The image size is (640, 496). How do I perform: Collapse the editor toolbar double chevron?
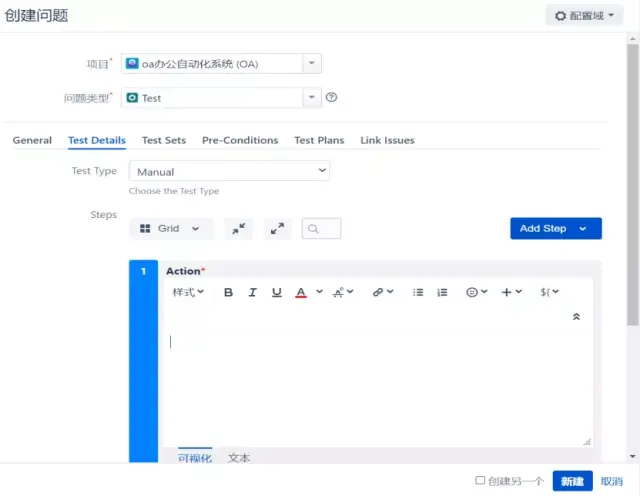pos(576,316)
